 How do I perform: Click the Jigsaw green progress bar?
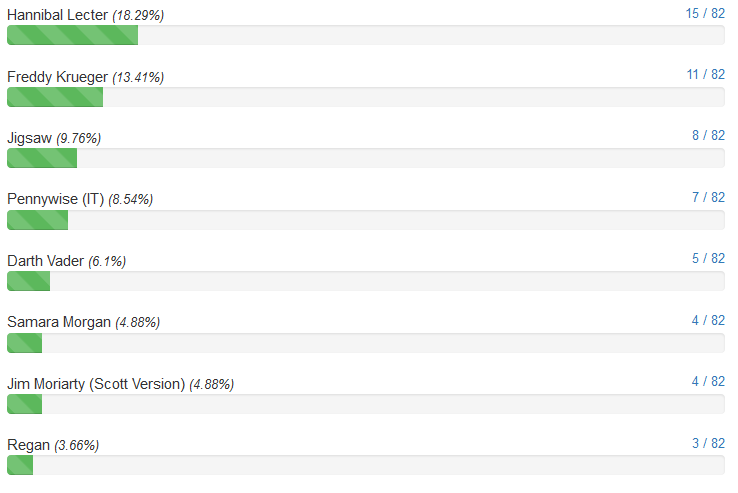pyautogui.click(x=42, y=158)
